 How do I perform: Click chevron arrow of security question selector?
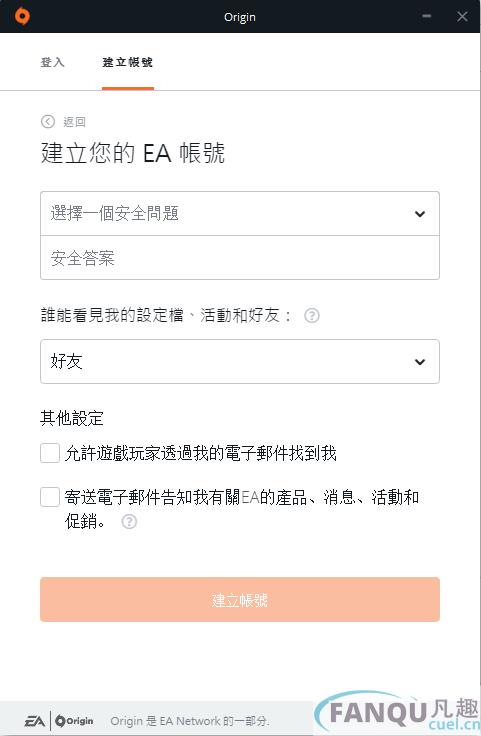[420, 214]
